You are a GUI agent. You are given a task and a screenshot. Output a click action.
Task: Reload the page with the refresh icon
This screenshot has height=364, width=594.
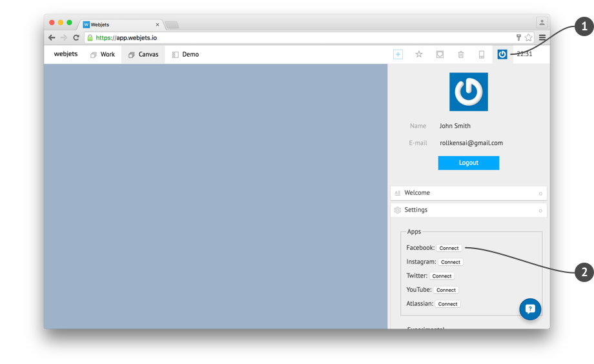pos(76,37)
